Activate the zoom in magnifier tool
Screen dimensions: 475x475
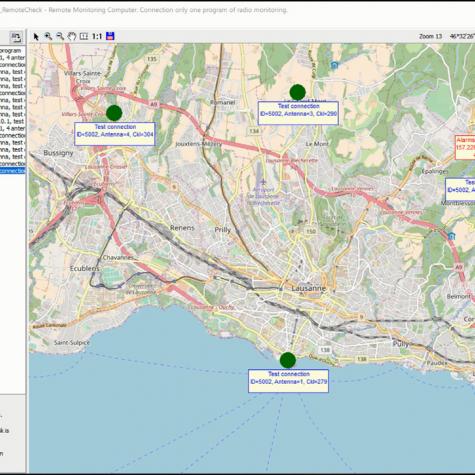[48, 36]
